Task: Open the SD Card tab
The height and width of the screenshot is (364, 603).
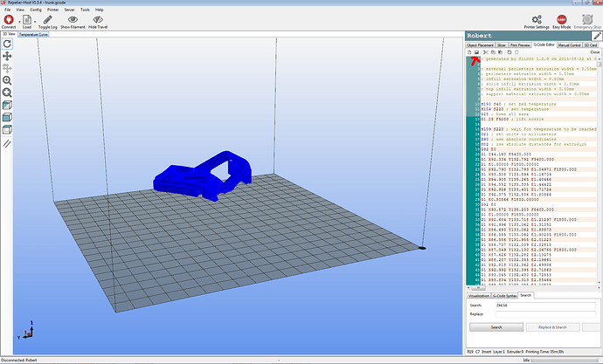Action: [x=591, y=45]
